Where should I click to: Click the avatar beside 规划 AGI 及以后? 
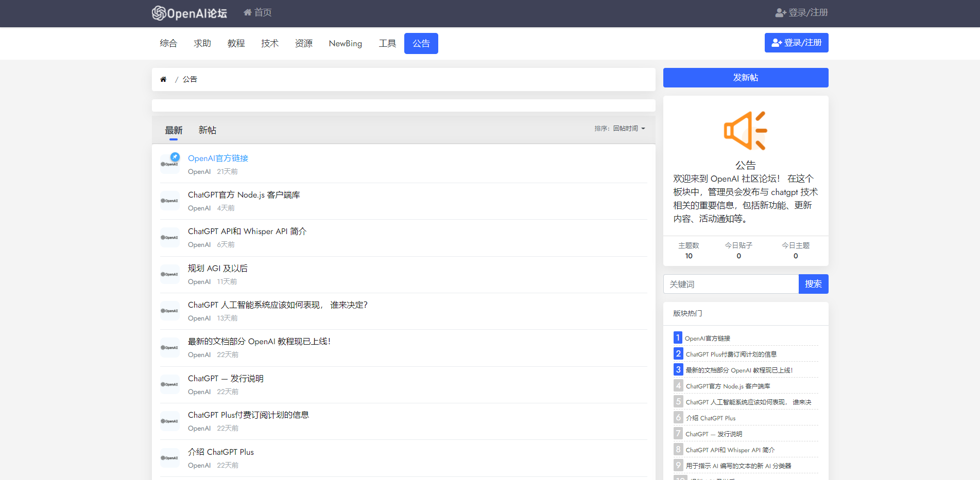[x=170, y=274]
